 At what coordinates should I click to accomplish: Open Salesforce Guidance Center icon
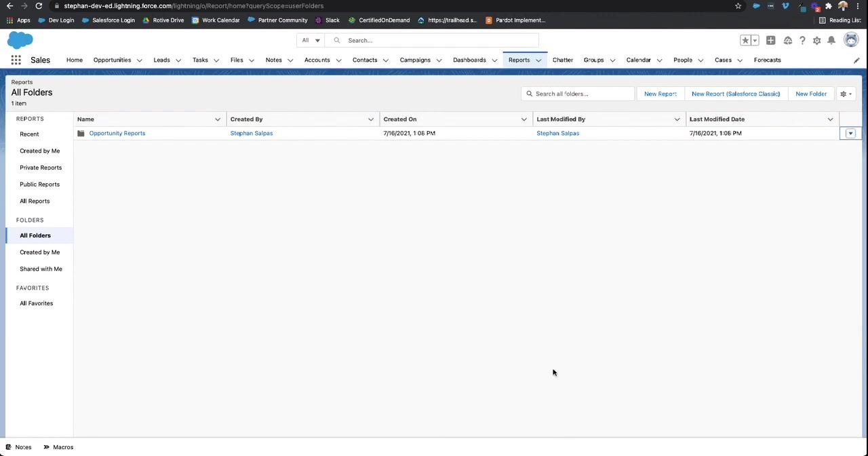[787, 40]
